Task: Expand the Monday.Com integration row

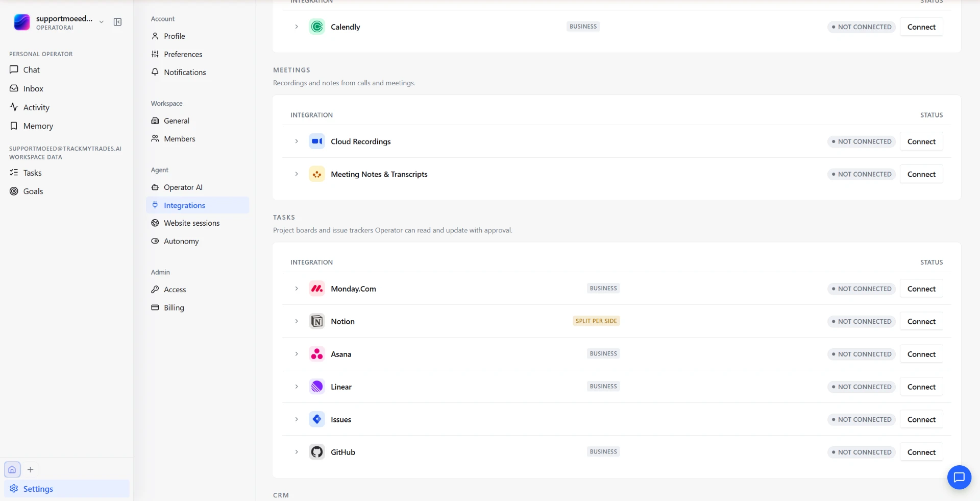Action: pyautogui.click(x=297, y=289)
